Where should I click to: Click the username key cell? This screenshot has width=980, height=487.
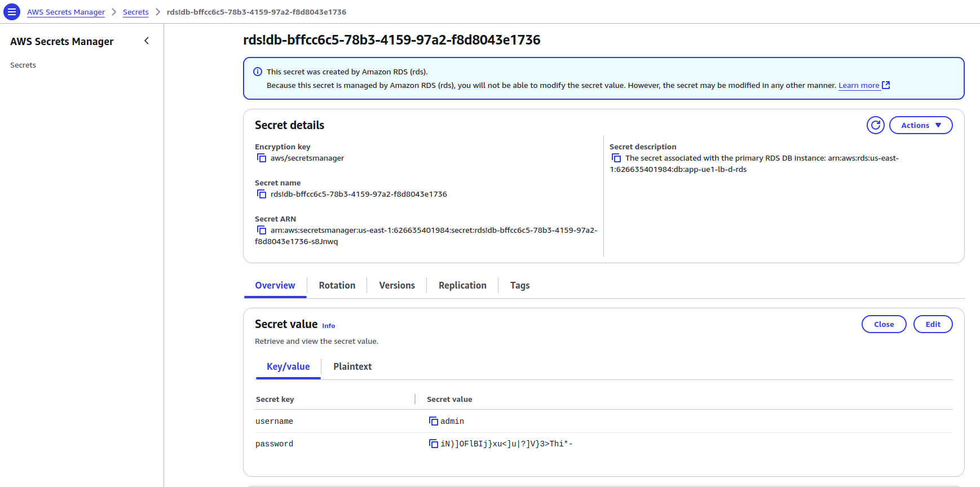point(274,421)
